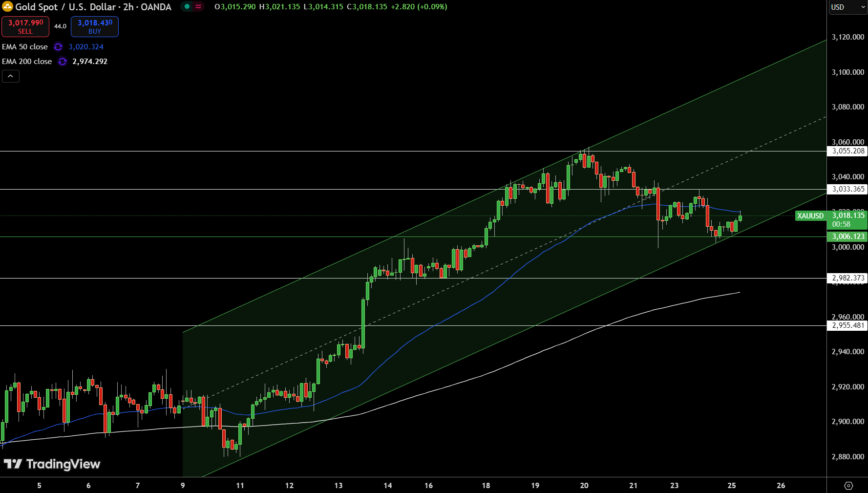
Task: Click the change value +2.820 (+0.09%)
Action: click(419, 7)
